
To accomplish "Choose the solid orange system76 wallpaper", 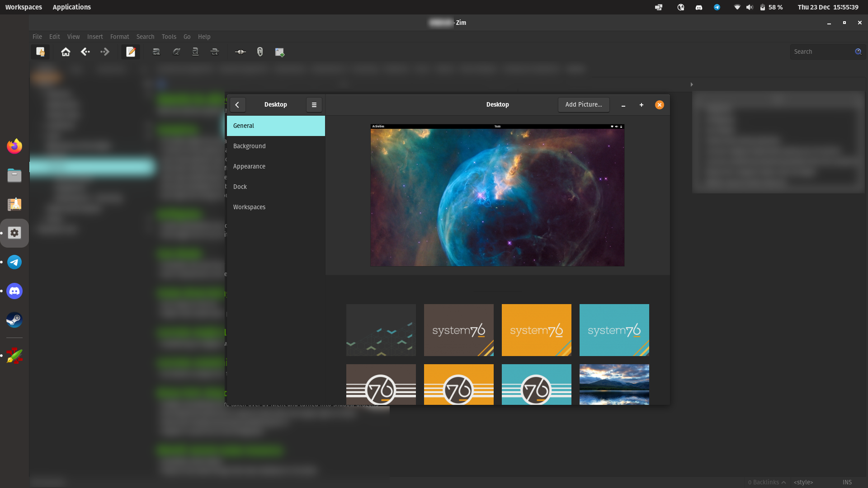I will coord(536,330).
